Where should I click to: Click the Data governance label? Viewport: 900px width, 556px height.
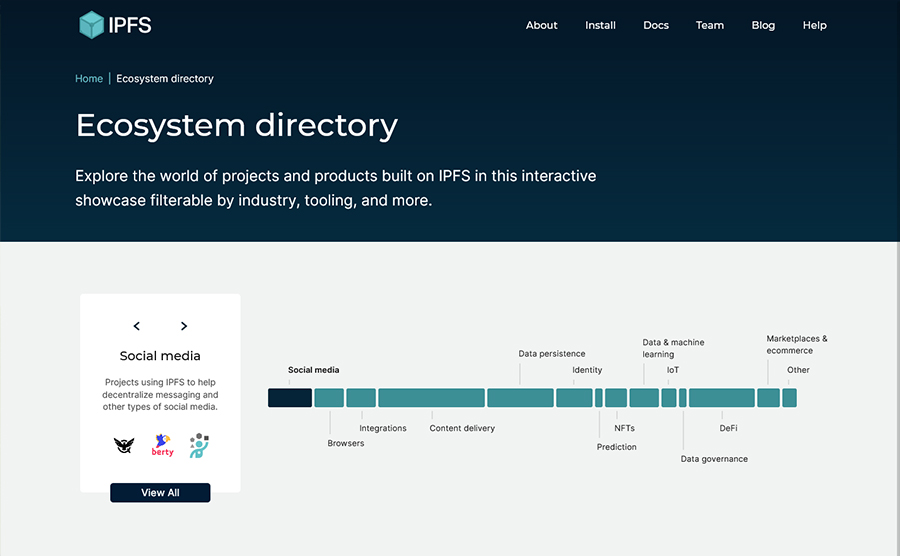714,459
